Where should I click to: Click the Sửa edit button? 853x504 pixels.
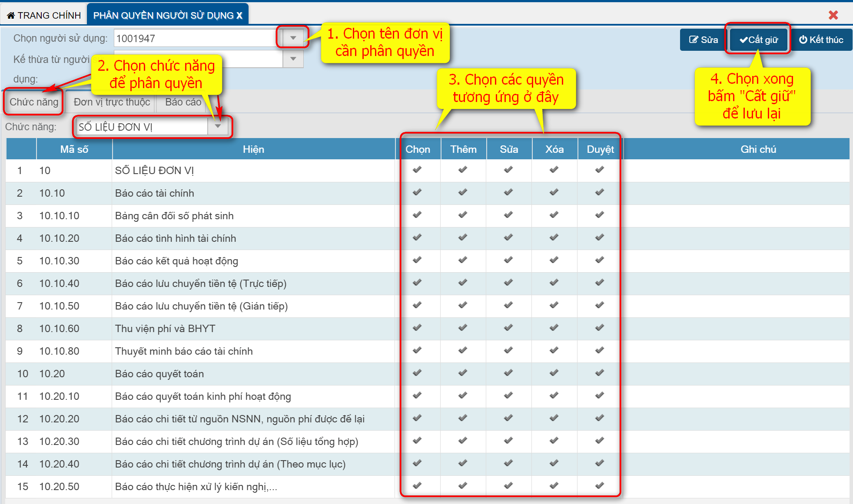703,40
